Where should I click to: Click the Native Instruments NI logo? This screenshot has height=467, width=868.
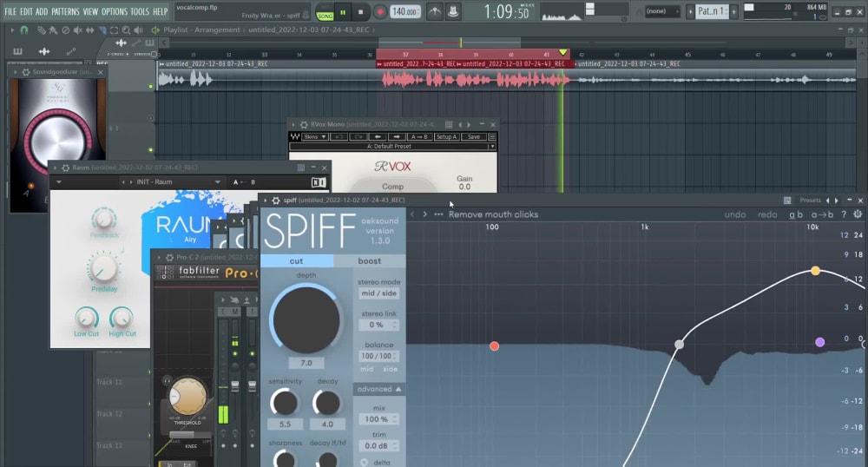[319, 182]
